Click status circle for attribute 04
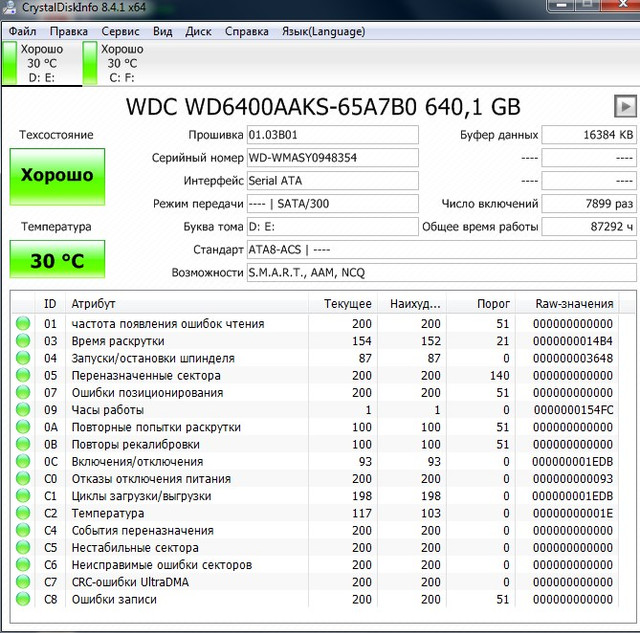 pyautogui.click(x=23, y=358)
